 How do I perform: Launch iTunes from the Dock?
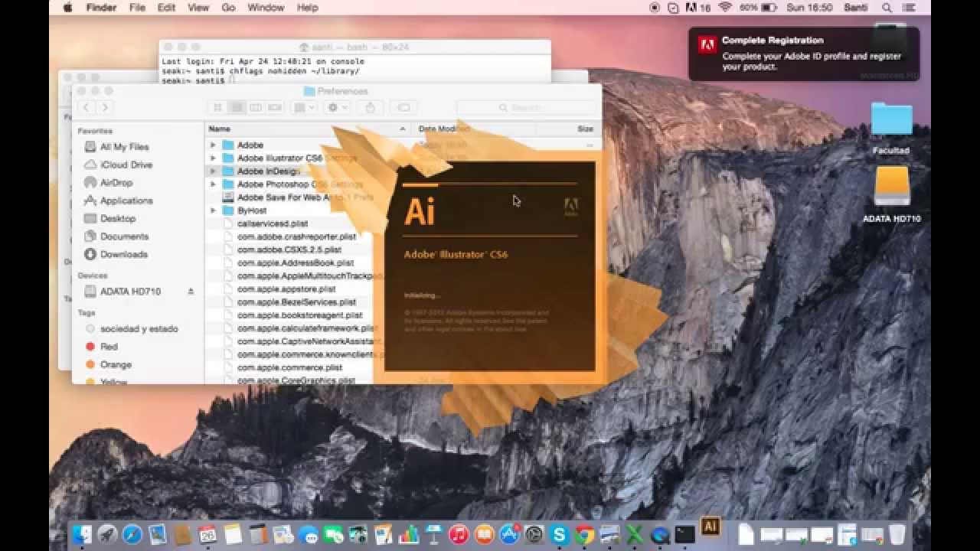pyautogui.click(x=459, y=534)
